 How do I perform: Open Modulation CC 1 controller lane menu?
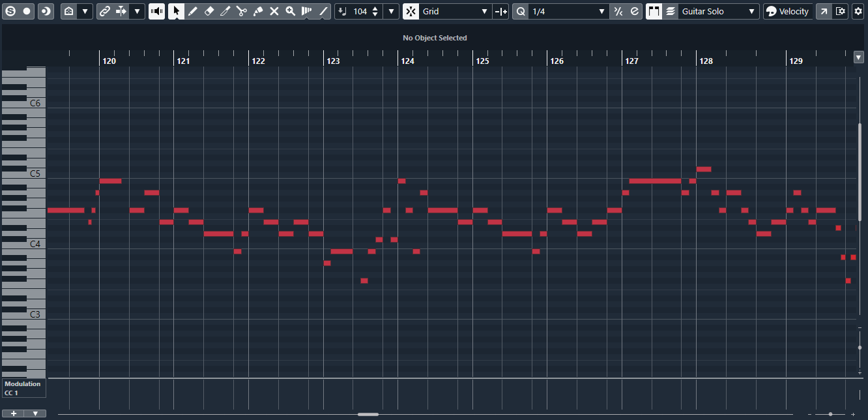24,389
